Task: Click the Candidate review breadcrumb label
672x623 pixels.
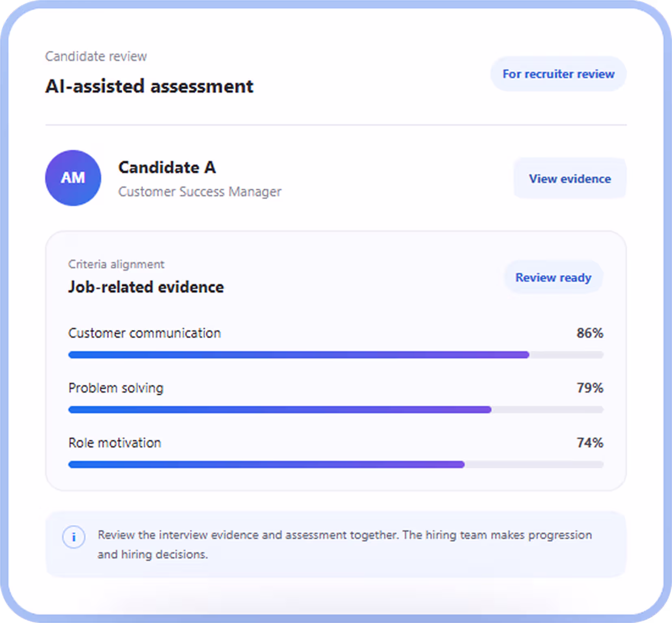Action: 96,56
